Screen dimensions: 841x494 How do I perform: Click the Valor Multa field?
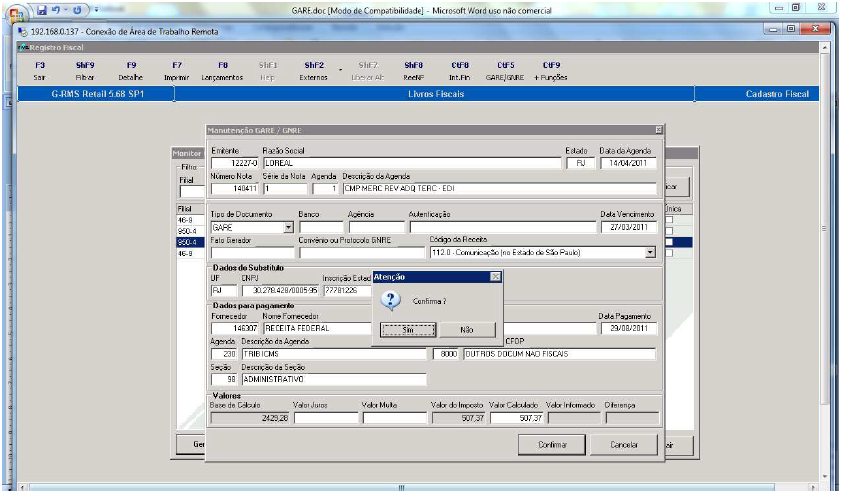[394, 418]
